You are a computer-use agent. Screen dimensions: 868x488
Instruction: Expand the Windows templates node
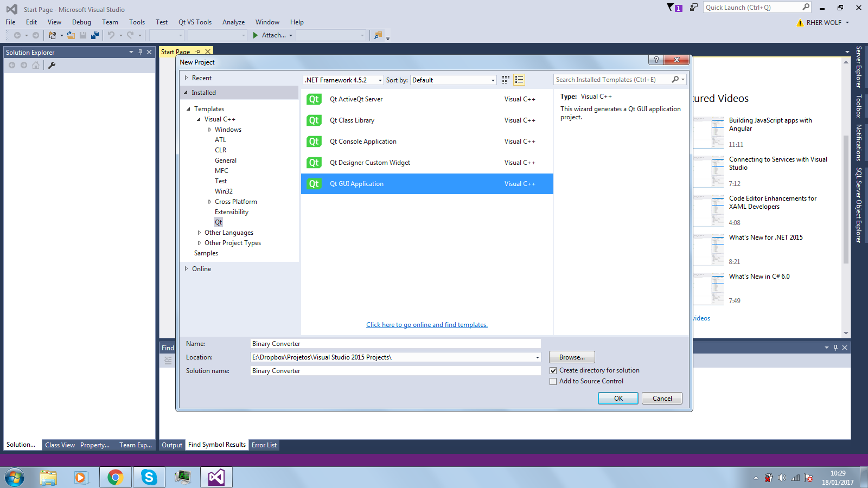tap(210, 130)
